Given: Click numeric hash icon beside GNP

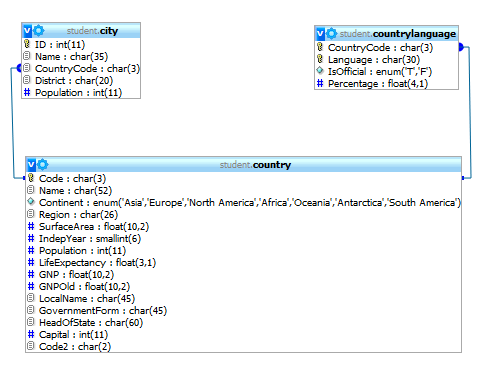Looking at the screenshot, I should coord(31,274).
